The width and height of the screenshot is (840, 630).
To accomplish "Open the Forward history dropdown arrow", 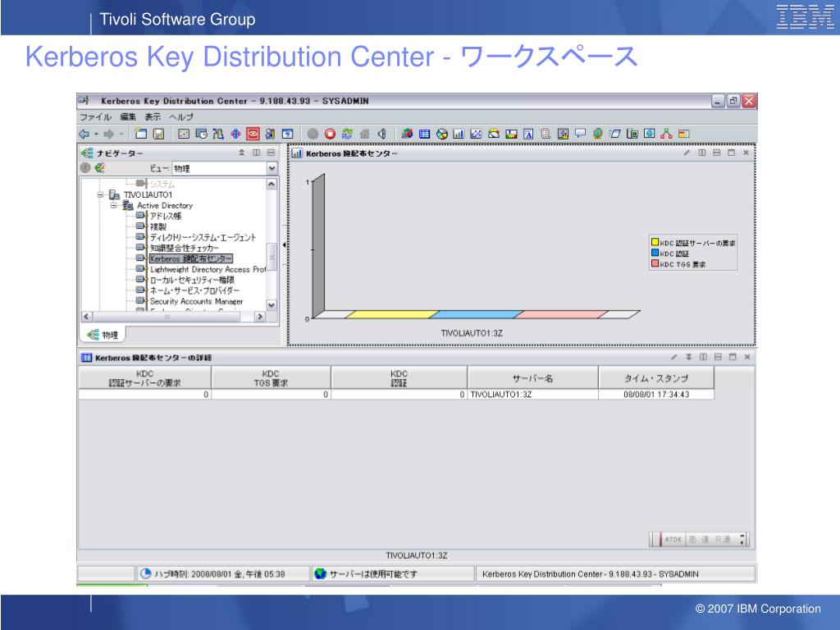I will click(x=121, y=134).
